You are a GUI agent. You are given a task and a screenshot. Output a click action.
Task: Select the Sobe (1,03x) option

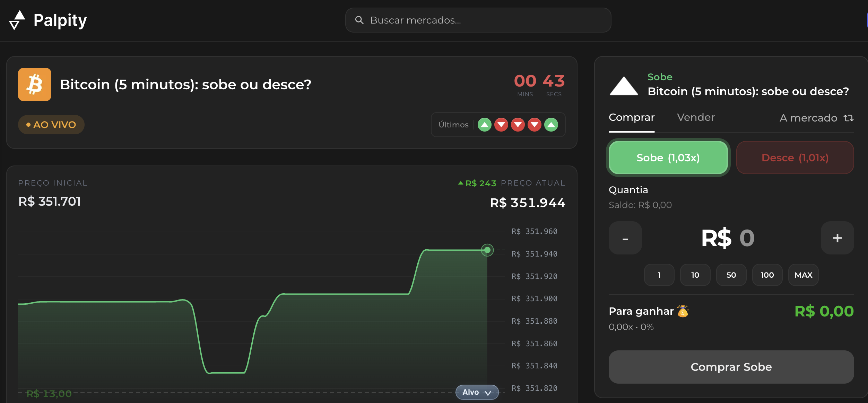click(x=668, y=158)
